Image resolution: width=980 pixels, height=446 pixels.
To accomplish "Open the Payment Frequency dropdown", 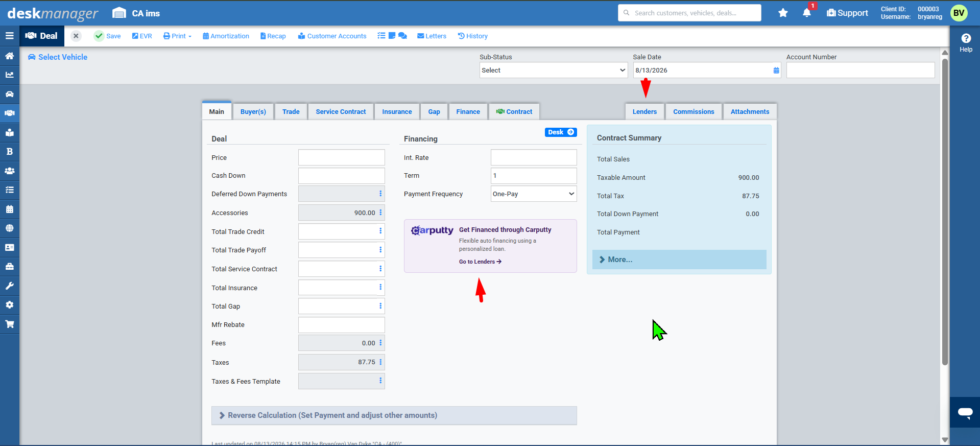I will [x=534, y=194].
